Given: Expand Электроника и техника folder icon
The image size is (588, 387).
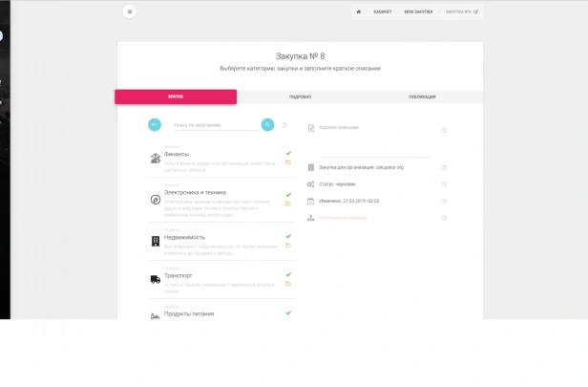Looking at the screenshot, I should [x=288, y=204].
